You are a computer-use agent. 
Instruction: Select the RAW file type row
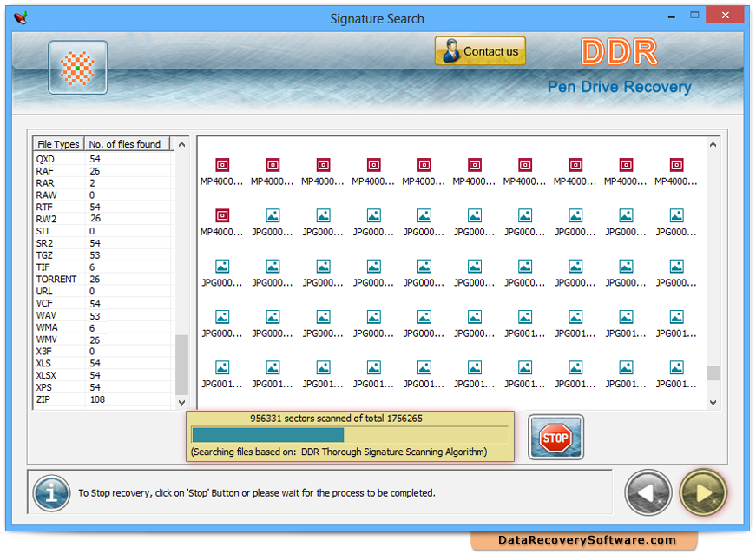(x=103, y=195)
